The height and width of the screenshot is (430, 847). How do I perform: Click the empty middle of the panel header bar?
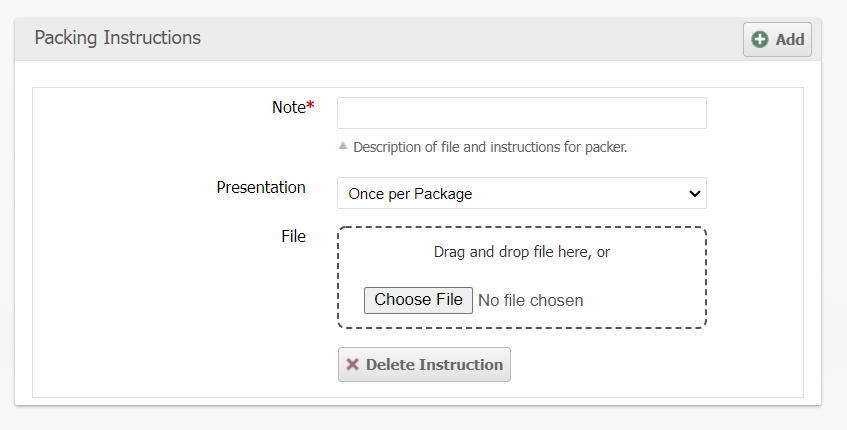click(470, 38)
